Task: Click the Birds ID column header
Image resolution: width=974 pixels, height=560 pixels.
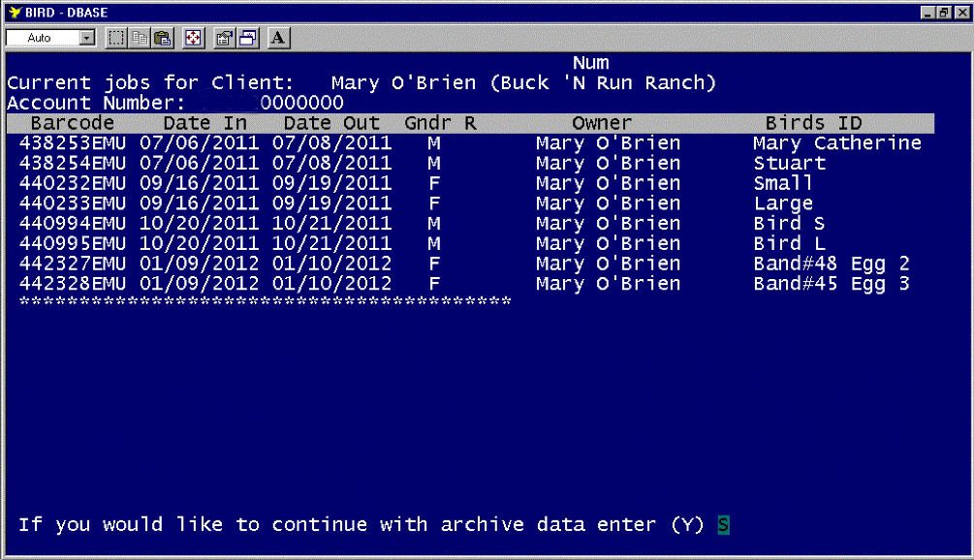Action: (813, 123)
